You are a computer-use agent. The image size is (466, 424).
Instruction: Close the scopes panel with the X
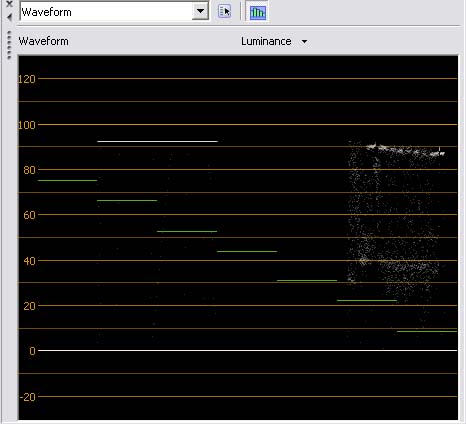(x=9, y=4)
